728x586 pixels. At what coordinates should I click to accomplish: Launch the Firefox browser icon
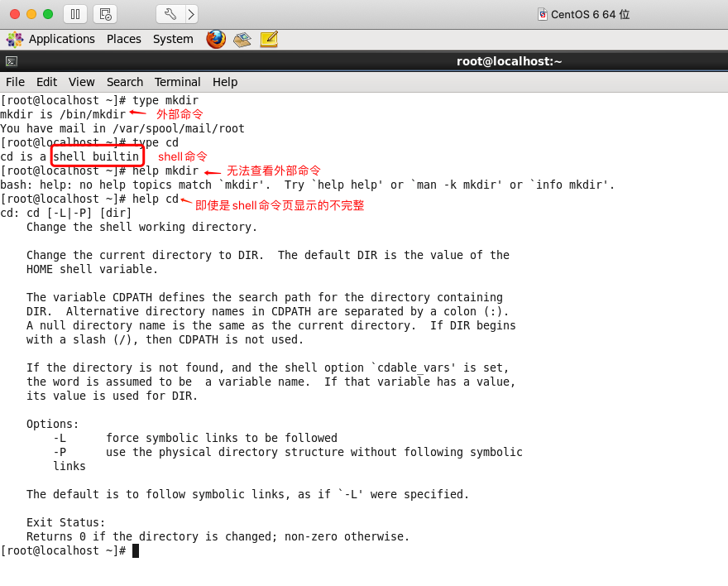tap(216, 40)
